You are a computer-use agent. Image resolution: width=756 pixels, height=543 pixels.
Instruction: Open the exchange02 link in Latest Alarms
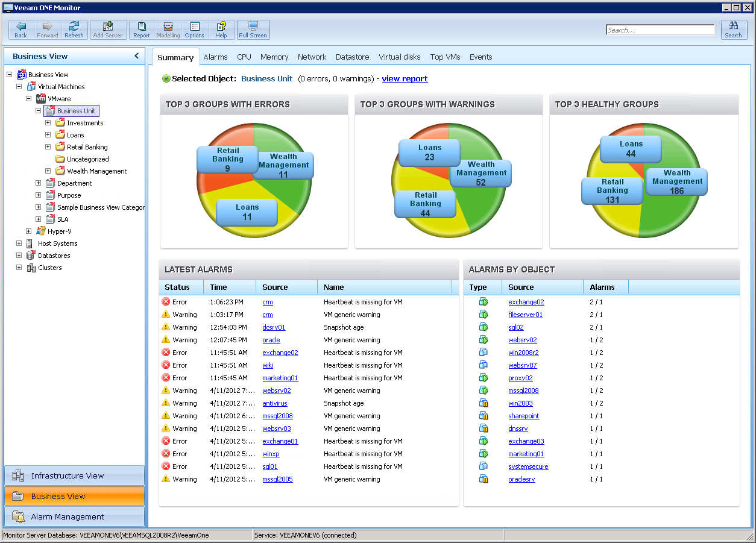pyautogui.click(x=280, y=353)
